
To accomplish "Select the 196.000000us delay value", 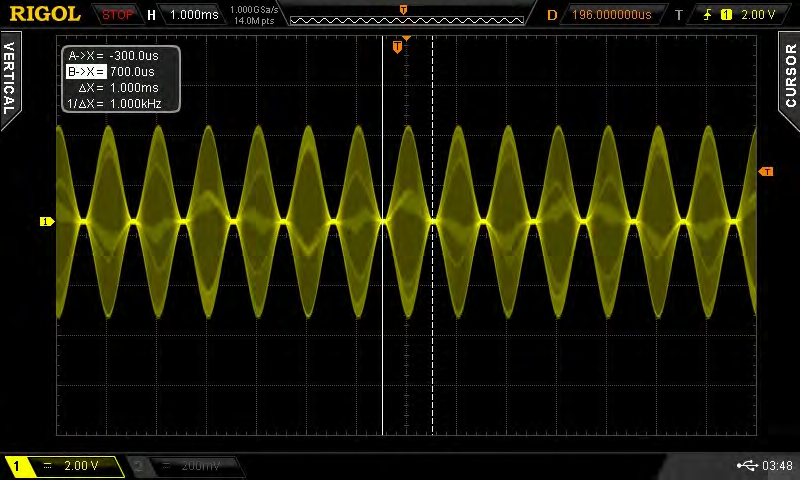I will (611, 15).
